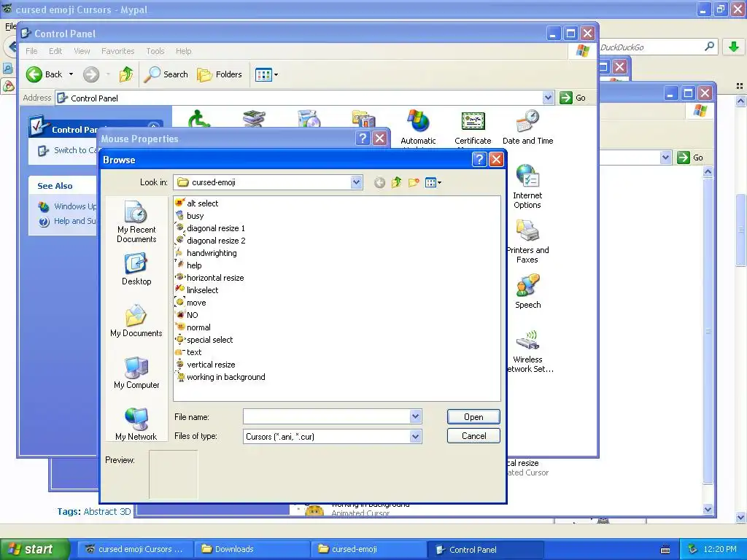Select the 'move' cursor file
The image size is (747, 560).
click(x=190, y=303)
